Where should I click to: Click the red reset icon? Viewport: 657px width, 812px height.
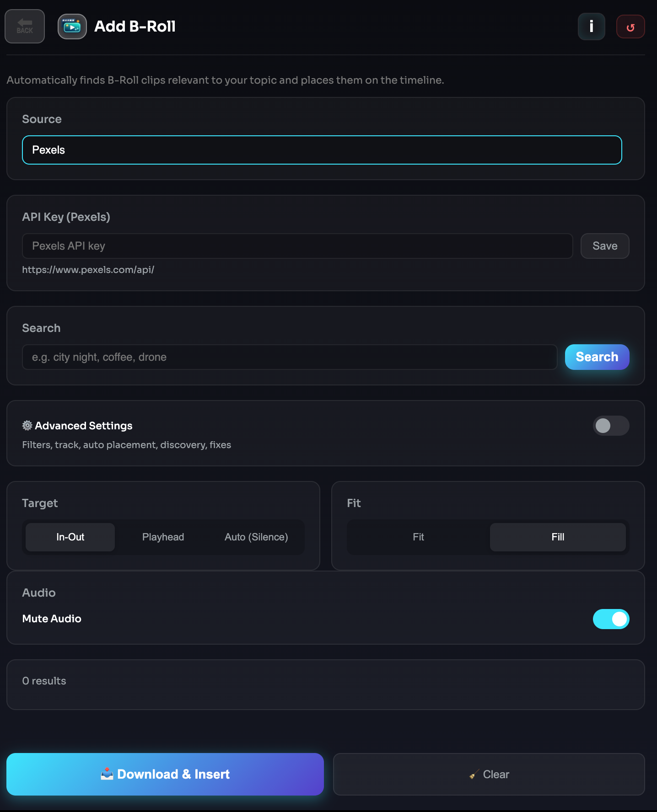(x=630, y=27)
